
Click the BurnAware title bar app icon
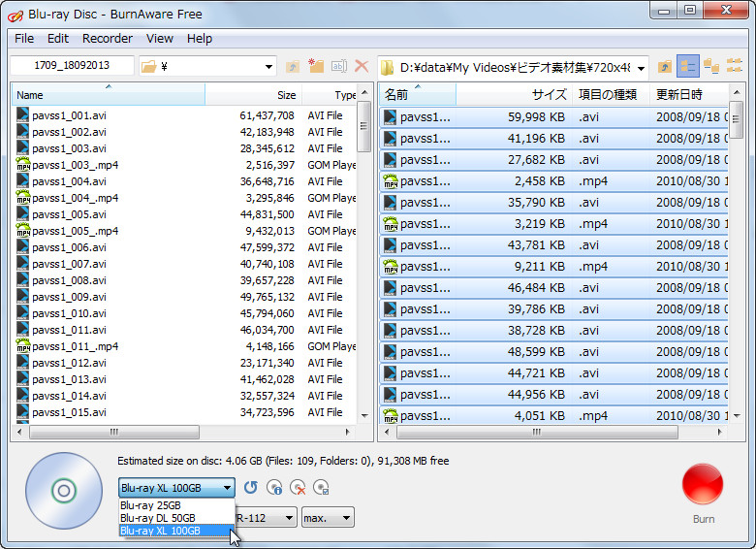16,15
